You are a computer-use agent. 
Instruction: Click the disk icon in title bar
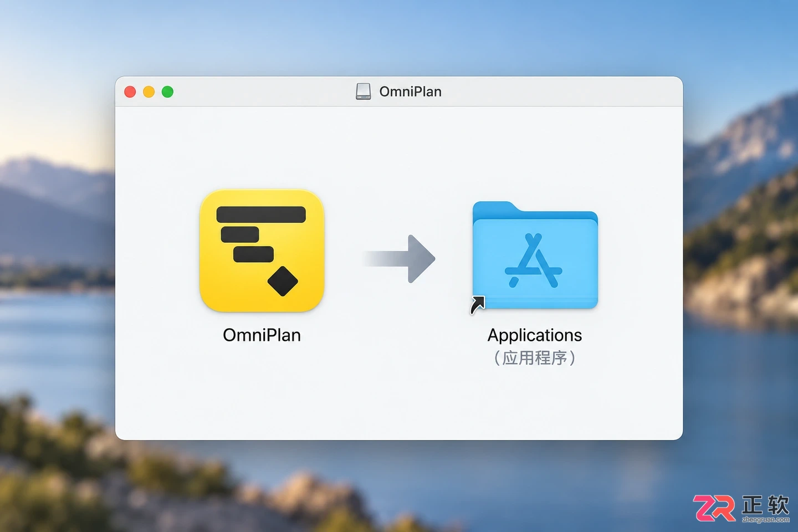point(364,91)
